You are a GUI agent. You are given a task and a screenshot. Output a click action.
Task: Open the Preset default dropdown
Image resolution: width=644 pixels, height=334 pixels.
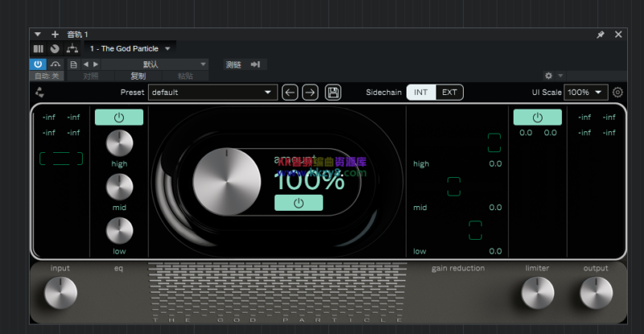(x=213, y=93)
